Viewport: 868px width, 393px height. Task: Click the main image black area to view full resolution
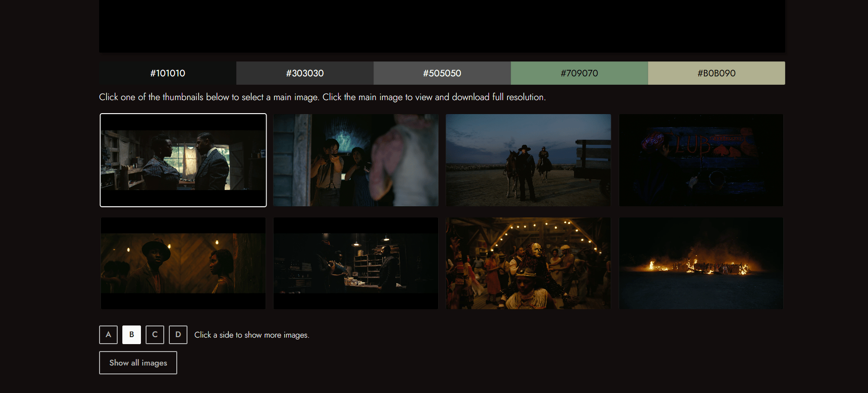click(x=442, y=26)
